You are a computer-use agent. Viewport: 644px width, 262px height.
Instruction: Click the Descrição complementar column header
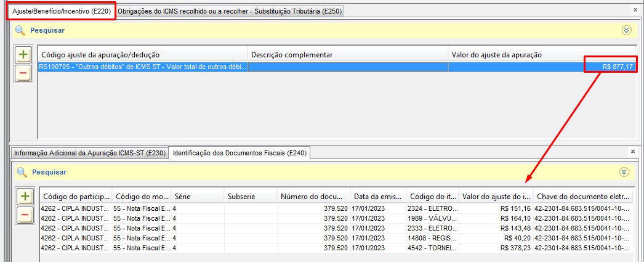[348, 55]
